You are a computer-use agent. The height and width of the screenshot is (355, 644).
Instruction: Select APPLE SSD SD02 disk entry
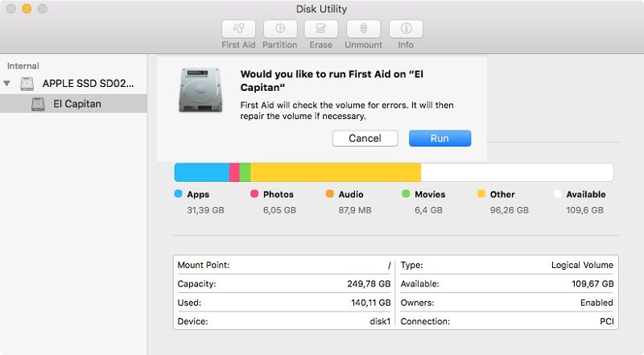[x=88, y=84]
